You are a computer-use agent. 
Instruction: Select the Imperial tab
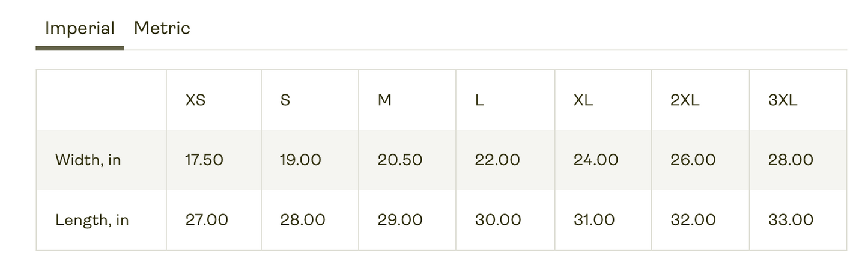coord(80,28)
